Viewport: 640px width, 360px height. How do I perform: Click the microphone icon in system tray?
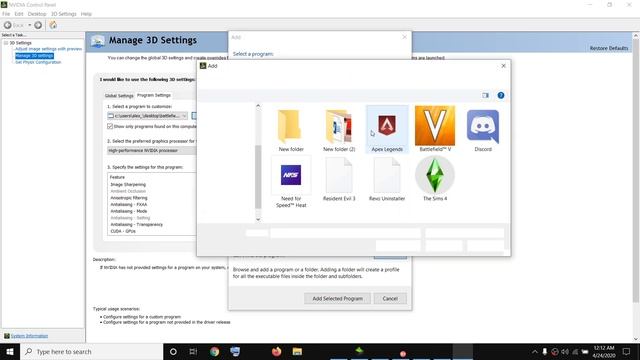544,351
